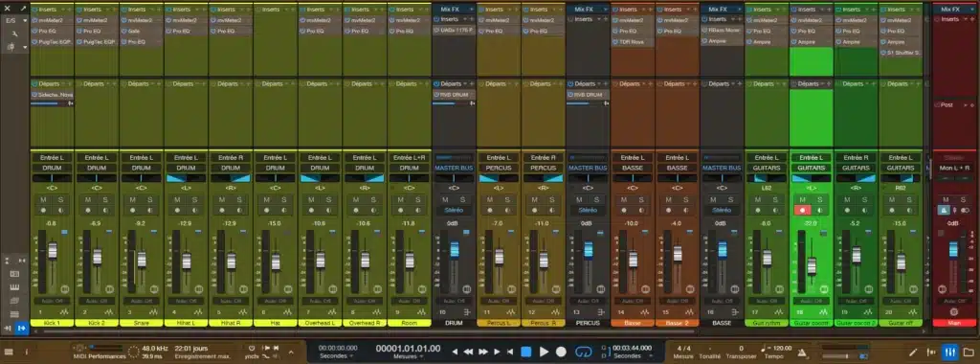Image resolution: width=980 pixels, height=364 pixels.
Task: Open MASTER BUS output selector on PERCUS bus
Action: pyautogui.click(x=588, y=169)
